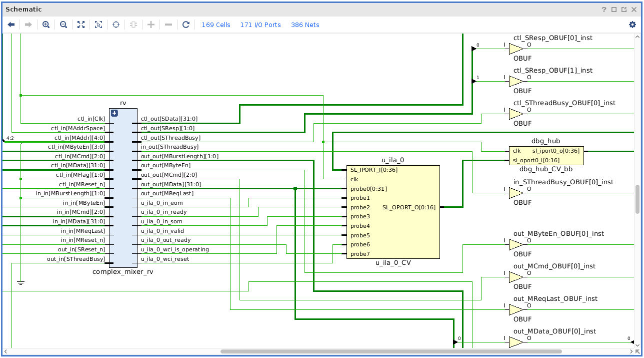
Task: Click the dbg_hub_CV_bb label
Action: point(546,169)
